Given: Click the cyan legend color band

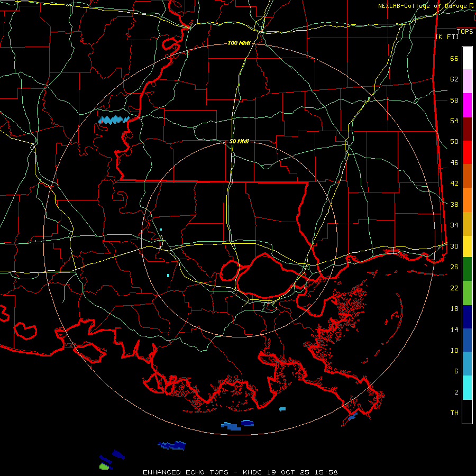Looking at the screenshot, I should tap(467, 388).
